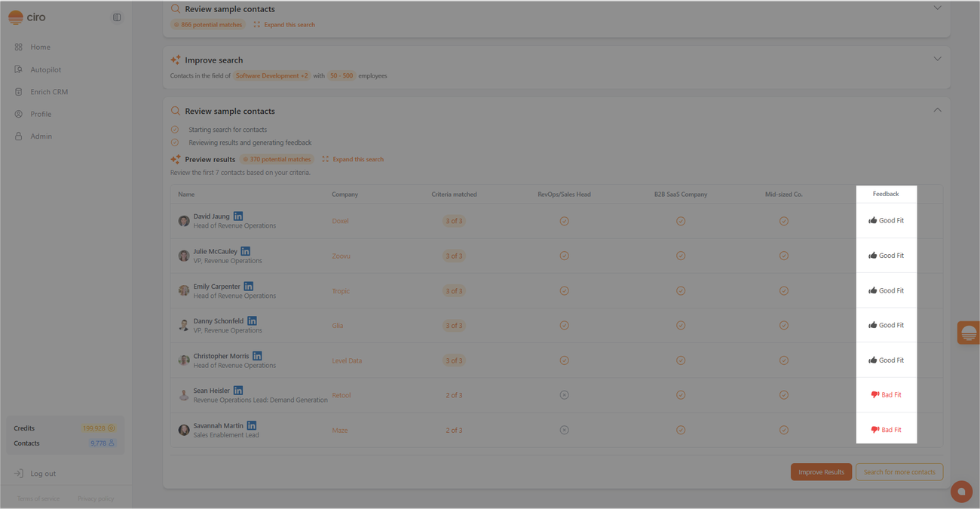
Task: Toggle Bad Fit feedback for Sean Heisler
Action: [886, 395]
